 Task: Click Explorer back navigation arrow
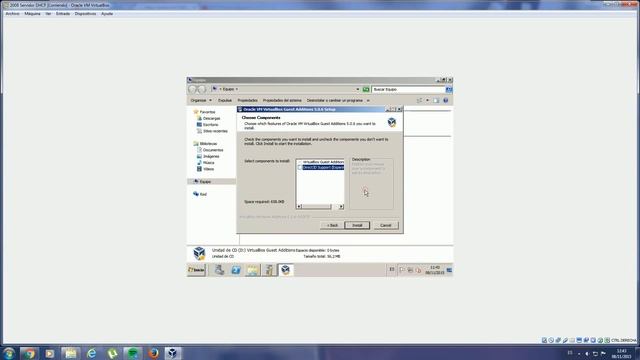point(192,89)
